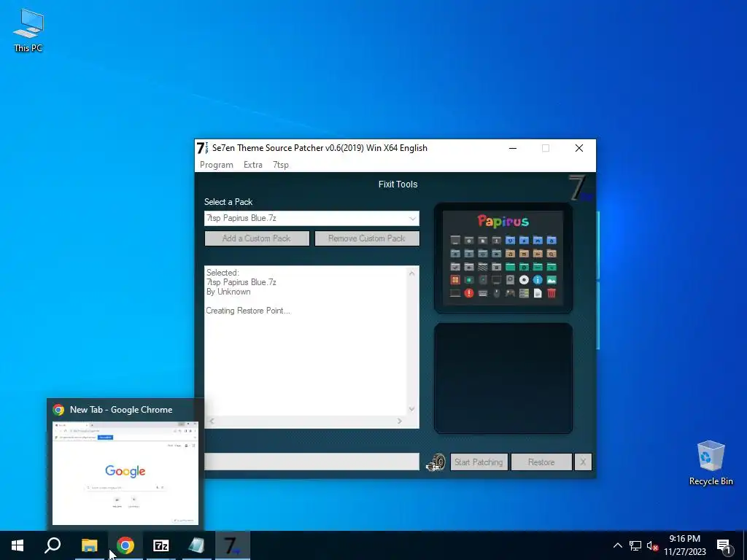Click the Add a Custom Pack button
The width and height of the screenshot is (747, 560).
tap(257, 238)
